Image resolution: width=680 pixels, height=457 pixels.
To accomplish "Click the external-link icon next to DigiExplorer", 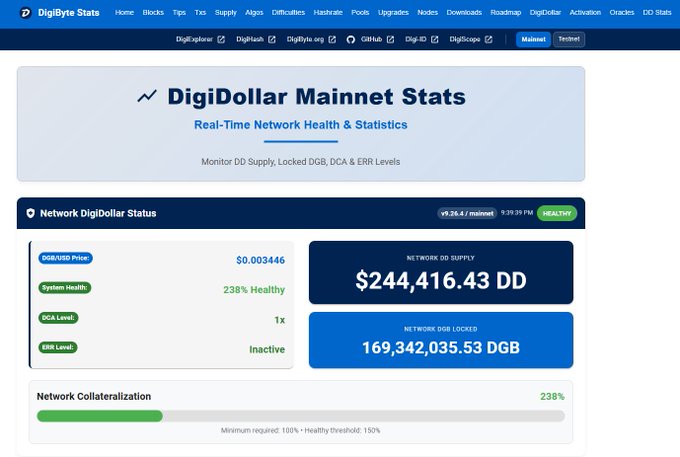I will [221, 39].
